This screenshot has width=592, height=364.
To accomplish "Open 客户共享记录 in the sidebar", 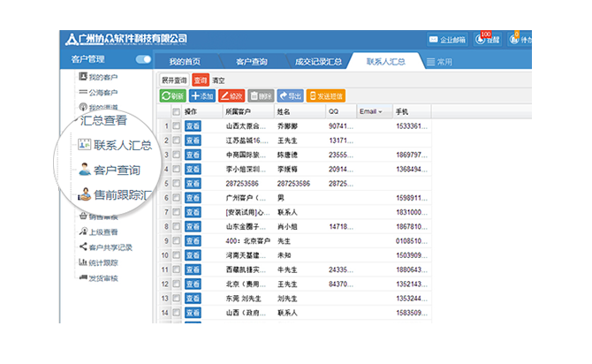I will point(110,246).
